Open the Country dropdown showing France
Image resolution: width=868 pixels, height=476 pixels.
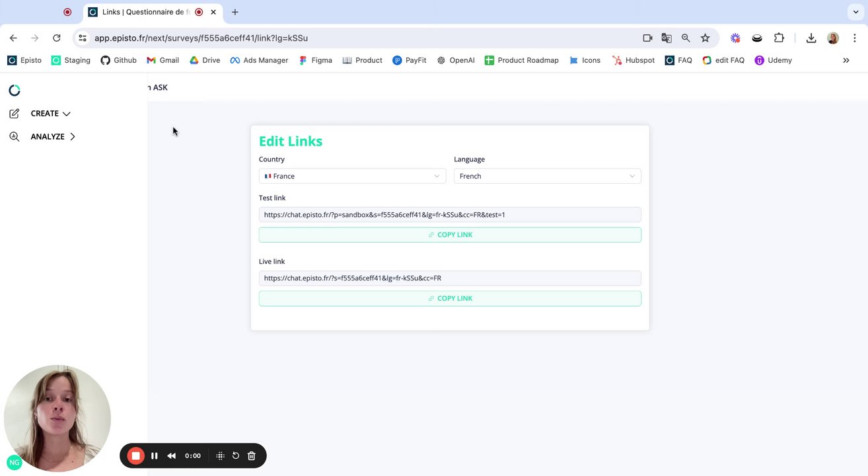point(352,176)
